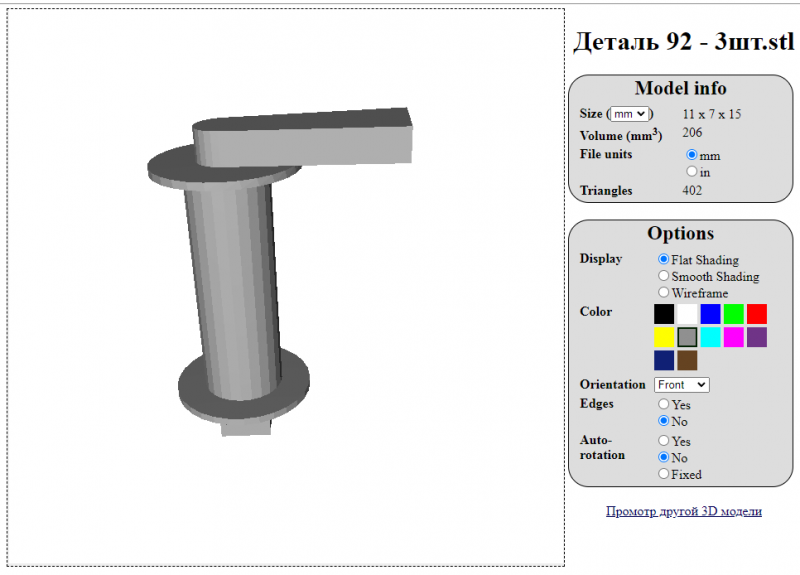Pick the blue color swatch
The width and height of the screenshot is (800, 575).
pos(710,314)
